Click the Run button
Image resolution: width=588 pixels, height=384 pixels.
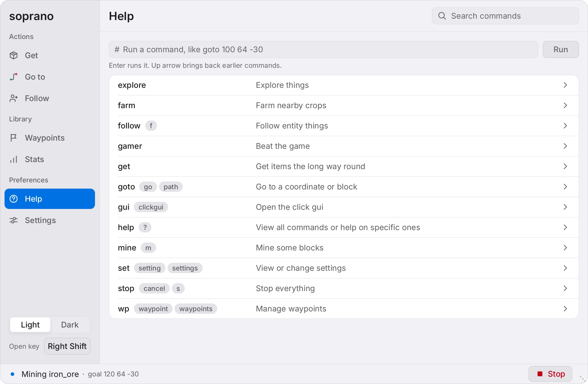[x=561, y=49]
